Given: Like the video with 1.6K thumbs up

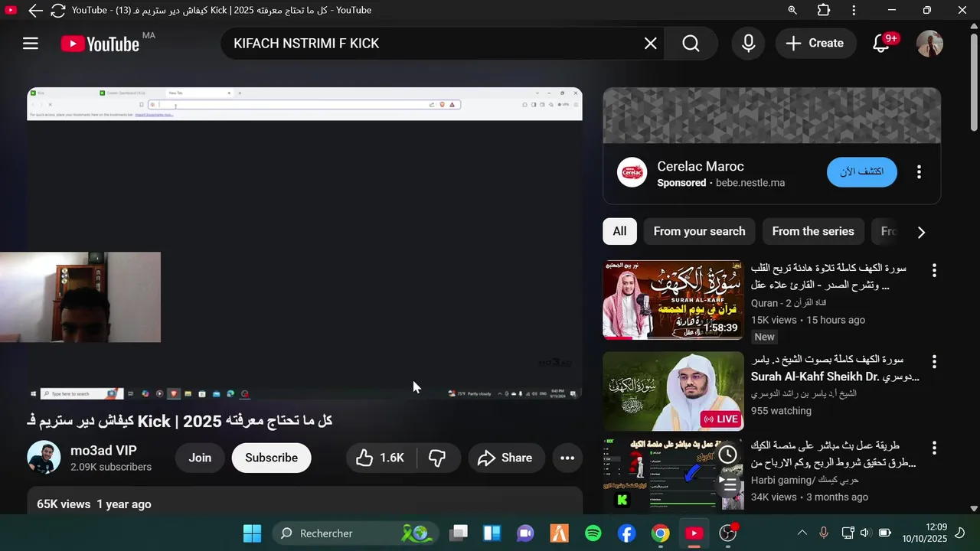Looking at the screenshot, I should coord(381,458).
